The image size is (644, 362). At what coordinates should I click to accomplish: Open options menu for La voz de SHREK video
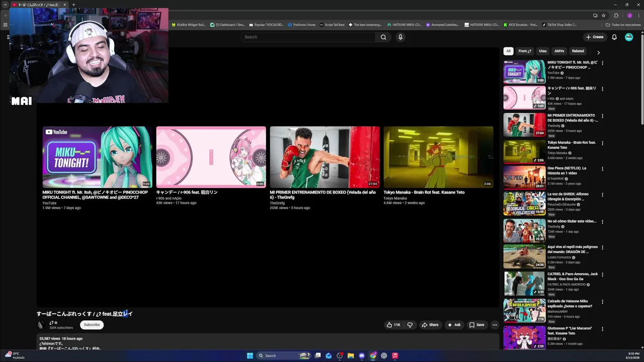click(602, 195)
